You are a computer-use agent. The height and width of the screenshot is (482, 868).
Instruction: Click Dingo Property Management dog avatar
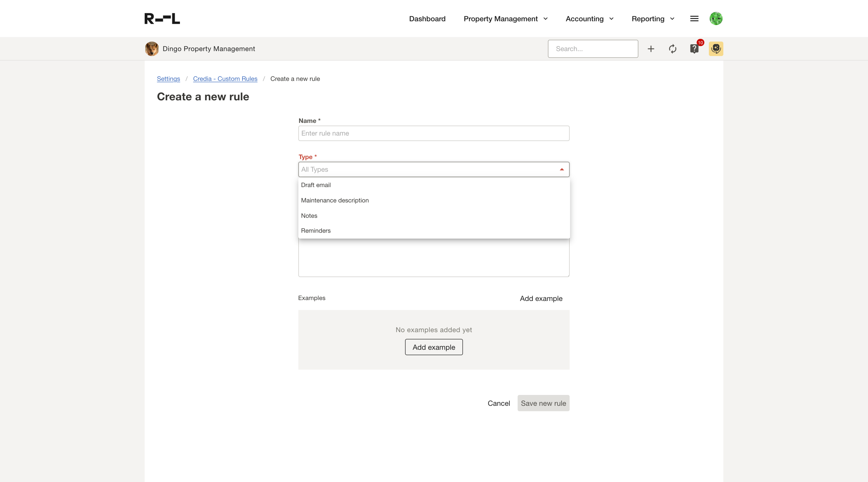coord(152,49)
